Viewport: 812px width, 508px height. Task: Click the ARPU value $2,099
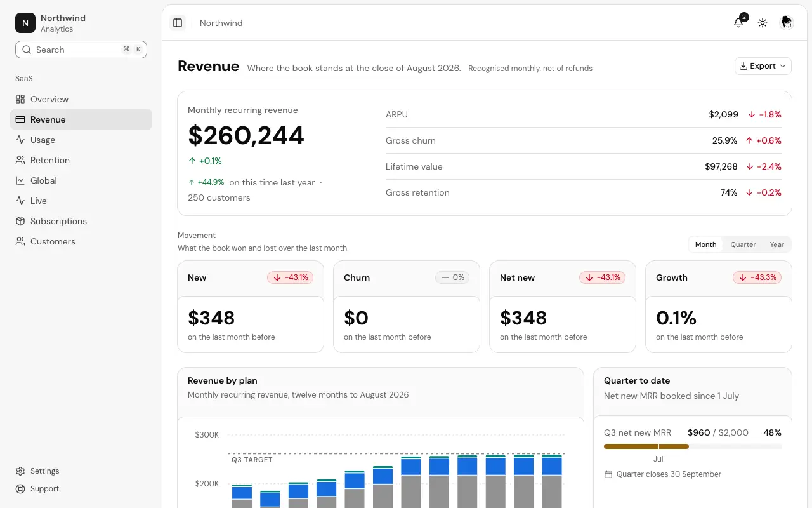pos(723,115)
